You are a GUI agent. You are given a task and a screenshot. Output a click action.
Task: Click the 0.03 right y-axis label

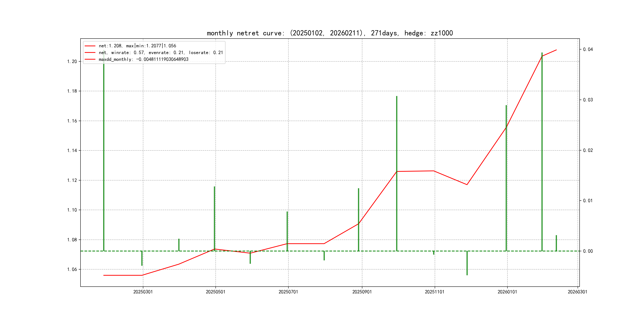(x=588, y=100)
